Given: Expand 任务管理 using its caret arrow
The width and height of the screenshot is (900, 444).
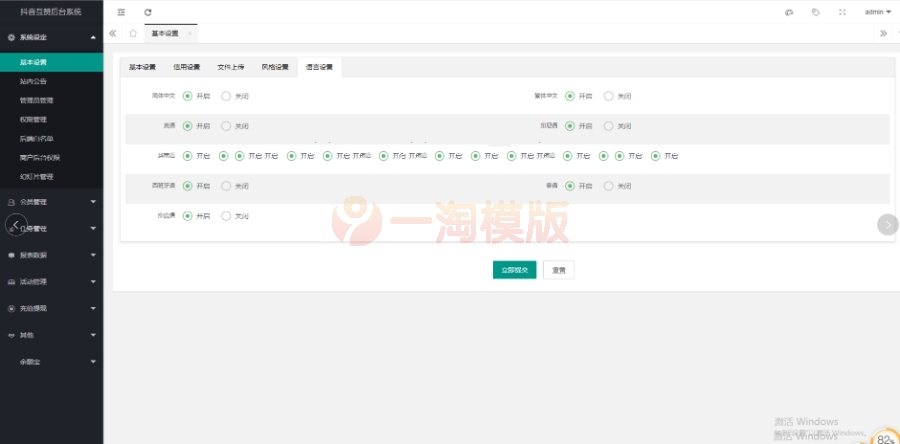Looking at the screenshot, I should point(94,228).
